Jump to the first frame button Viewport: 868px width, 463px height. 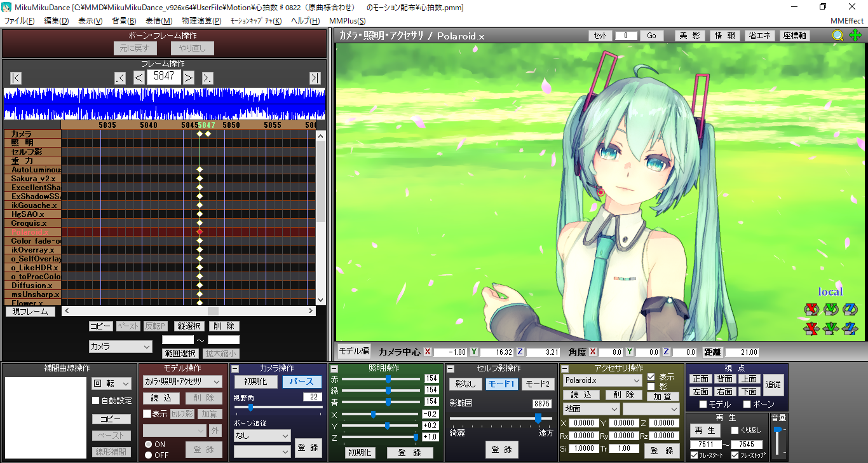pos(16,78)
